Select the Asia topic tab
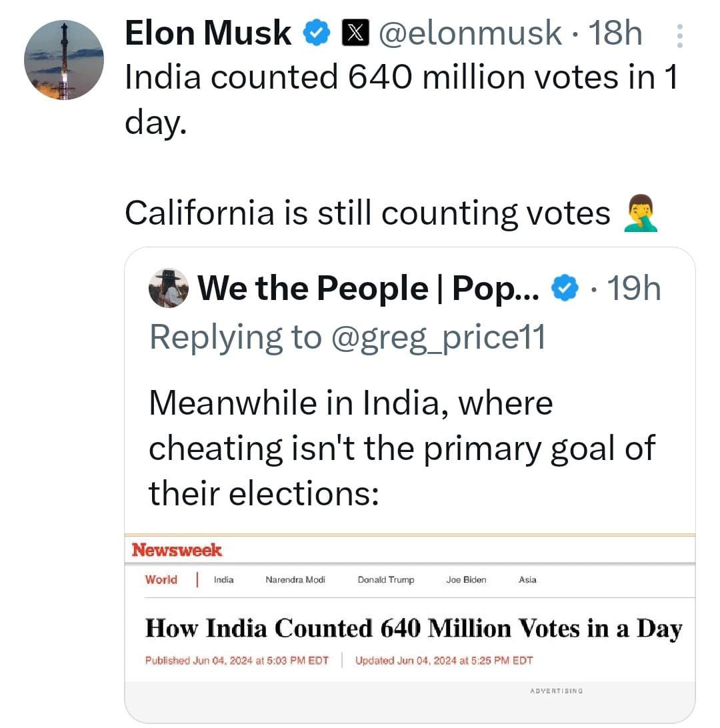This screenshot has width=720, height=728. [527, 580]
